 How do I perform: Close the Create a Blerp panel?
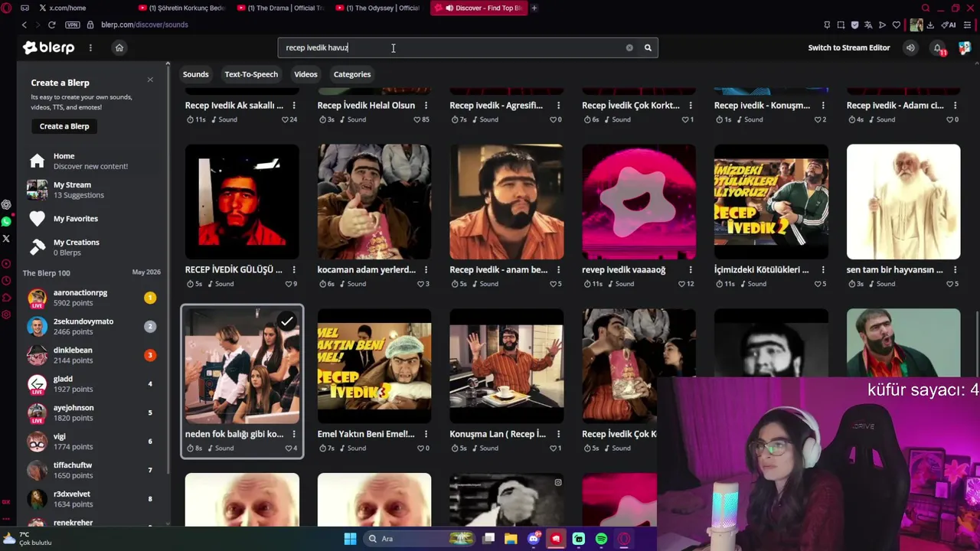point(150,80)
